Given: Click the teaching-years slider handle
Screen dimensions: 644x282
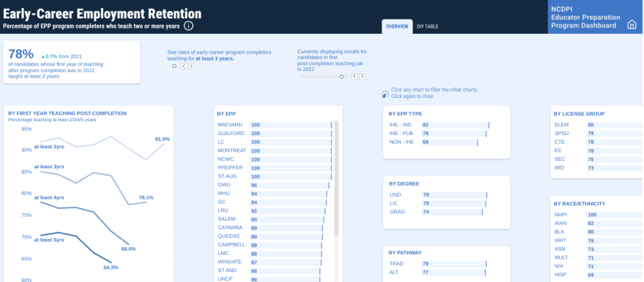Looking at the screenshot, I should point(174,66).
